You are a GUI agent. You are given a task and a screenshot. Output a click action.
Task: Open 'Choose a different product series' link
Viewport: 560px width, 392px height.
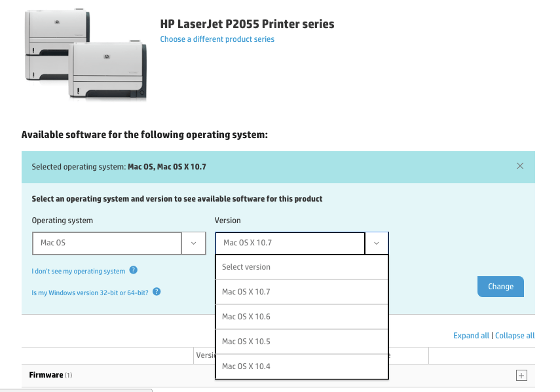217,39
